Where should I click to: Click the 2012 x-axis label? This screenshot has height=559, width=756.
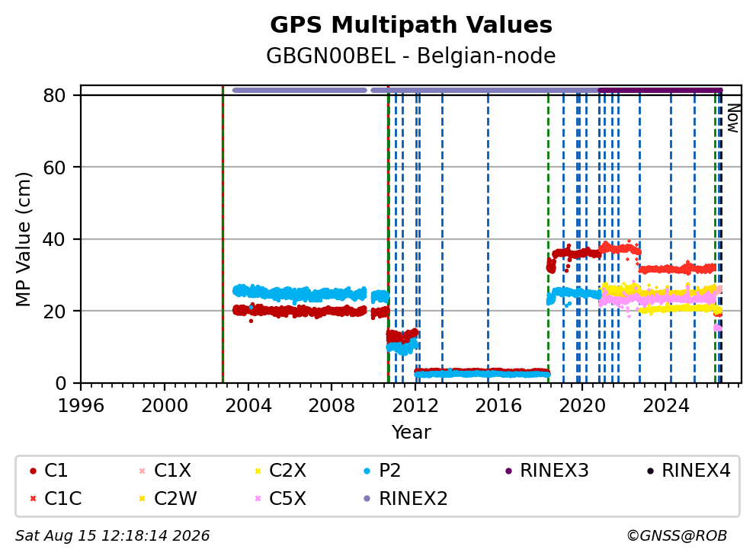[x=415, y=406]
